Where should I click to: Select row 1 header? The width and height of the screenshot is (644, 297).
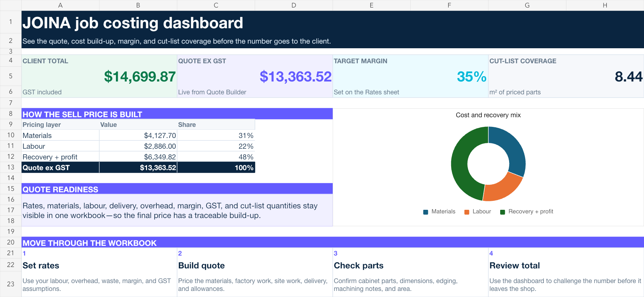point(11,22)
